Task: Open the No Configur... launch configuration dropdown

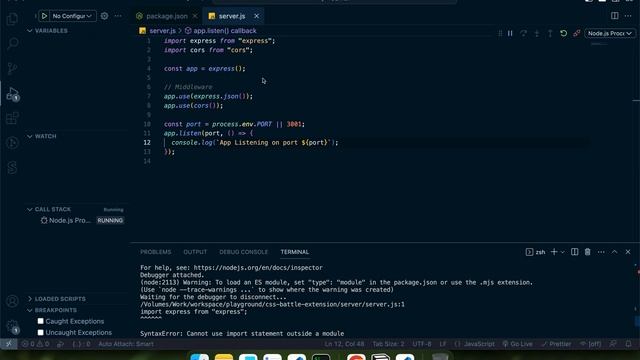Action: coord(72,16)
